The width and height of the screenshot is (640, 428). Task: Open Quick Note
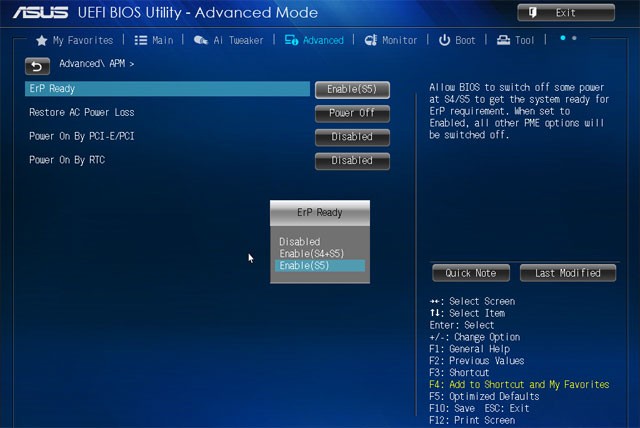coord(471,273)
